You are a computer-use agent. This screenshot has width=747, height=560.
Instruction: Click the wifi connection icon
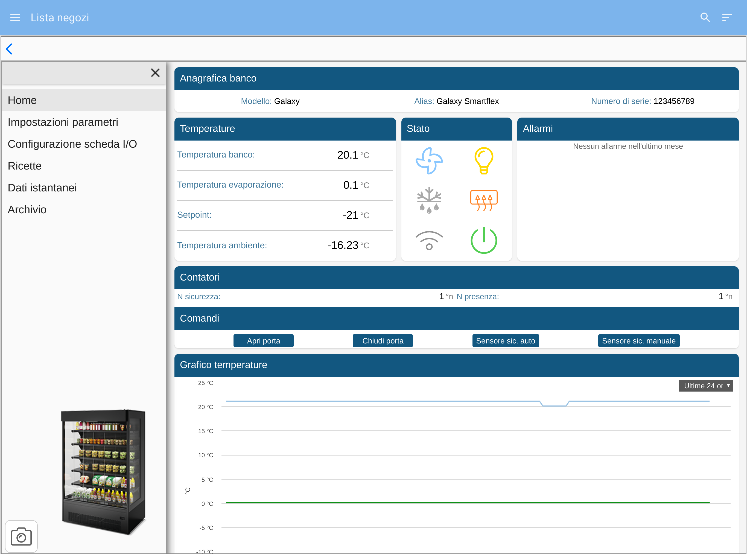tap(429, 240)
